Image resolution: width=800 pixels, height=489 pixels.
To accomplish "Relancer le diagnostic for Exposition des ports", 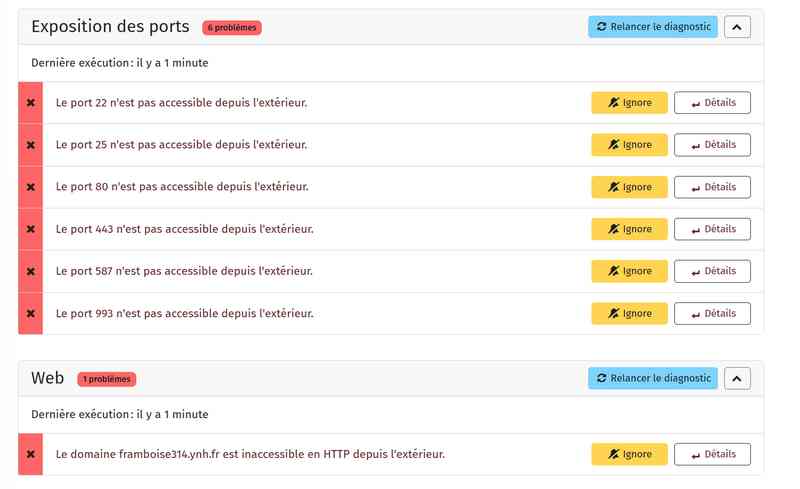I will pyautogui.click(x=652, y=27).
